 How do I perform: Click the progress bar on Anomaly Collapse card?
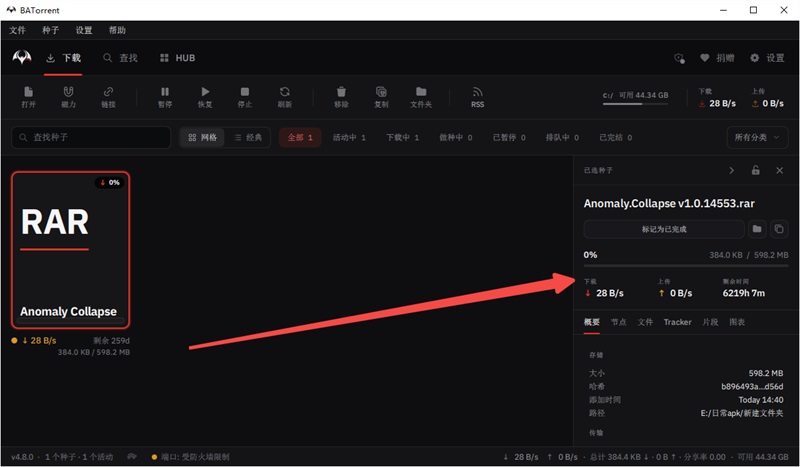pyautogui.click(x=70, y=321)
